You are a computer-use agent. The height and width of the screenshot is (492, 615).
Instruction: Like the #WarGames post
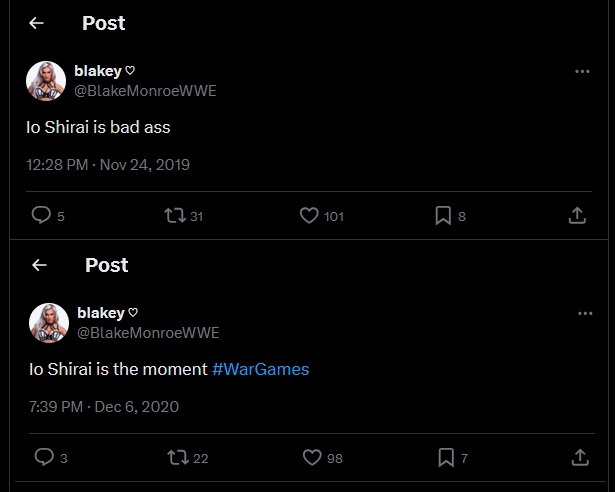coord(311,457)
